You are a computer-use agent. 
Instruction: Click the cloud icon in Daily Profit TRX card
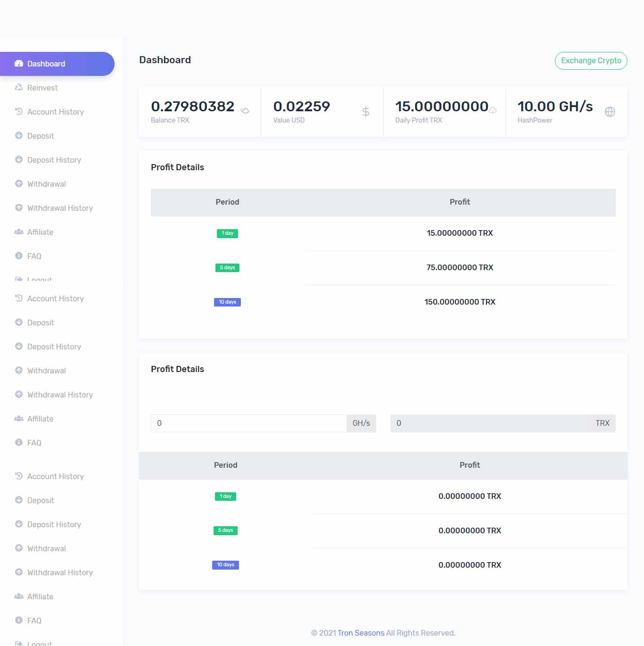pos(493,110)
